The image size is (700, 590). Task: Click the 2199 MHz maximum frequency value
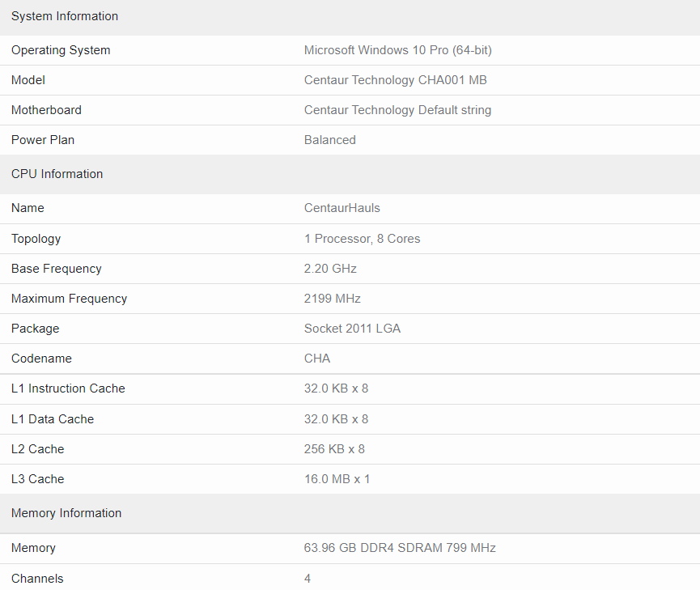(332, 299)
